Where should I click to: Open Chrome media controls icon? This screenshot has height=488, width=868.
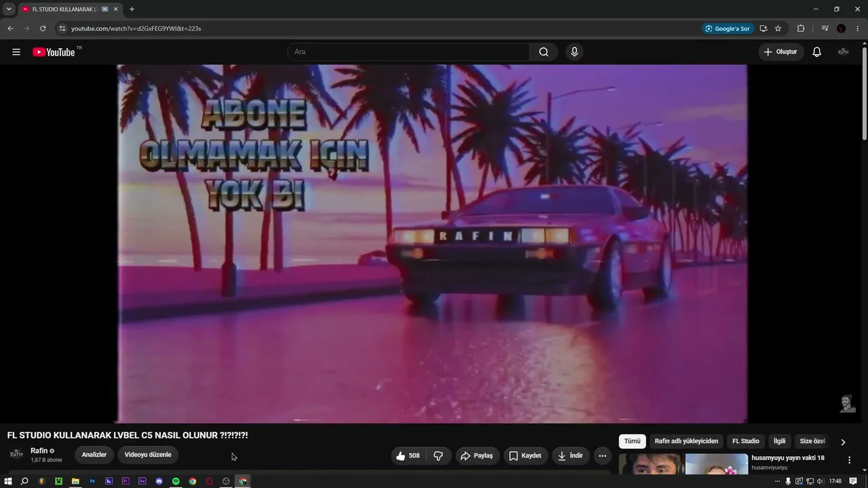coord(825,28)
